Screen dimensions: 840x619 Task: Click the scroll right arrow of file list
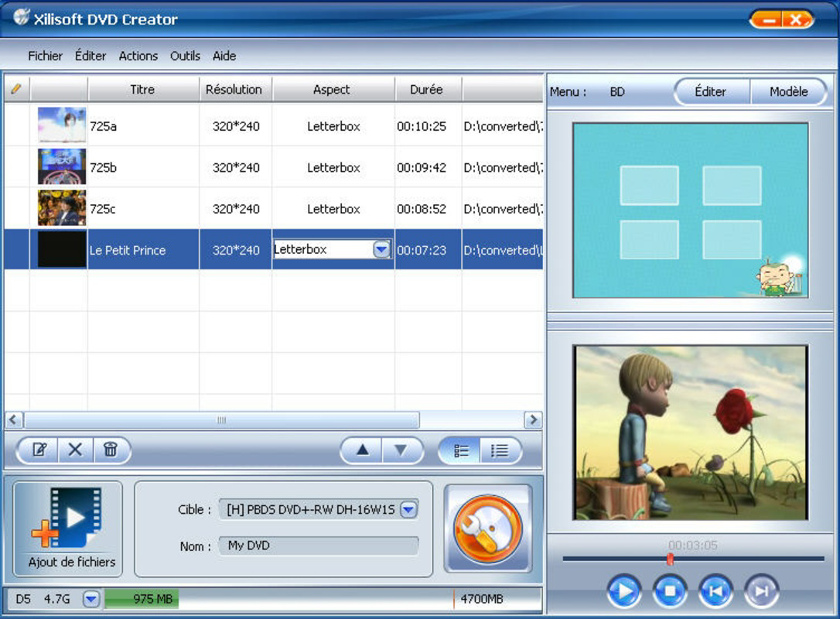point(532,419)
